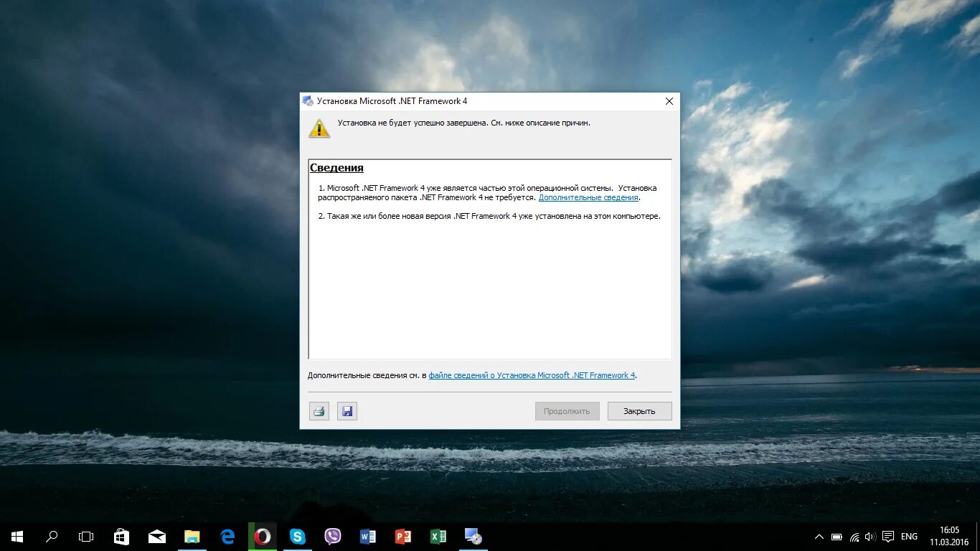Launch PowerPoint from the taskbar
This screenshot has height=551, width=980.
tap(403, 537)
